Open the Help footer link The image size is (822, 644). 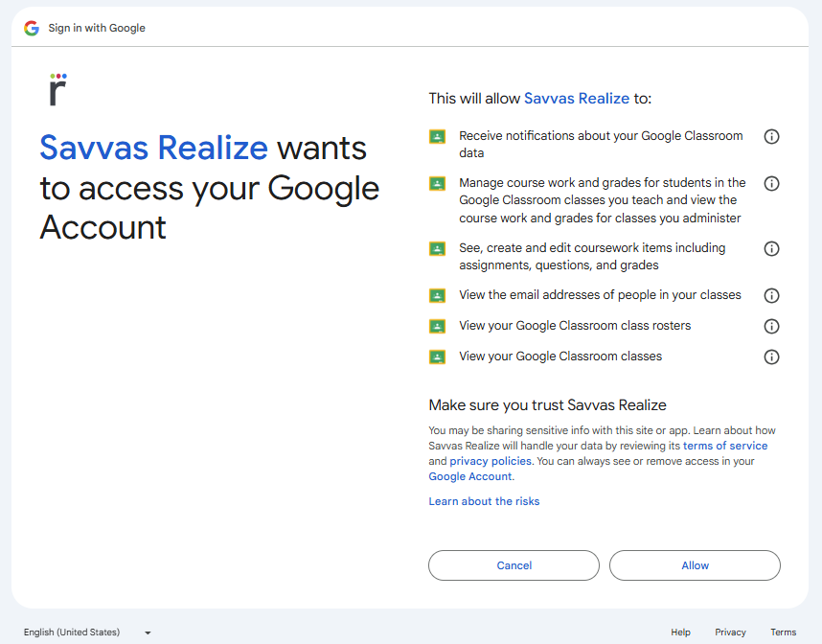(x=680, y=632)
